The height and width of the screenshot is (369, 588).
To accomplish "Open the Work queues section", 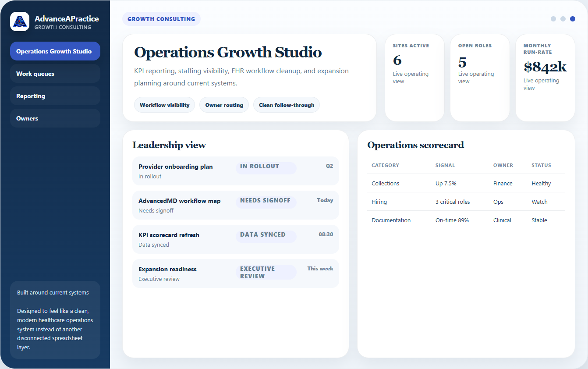I will 55,73.
